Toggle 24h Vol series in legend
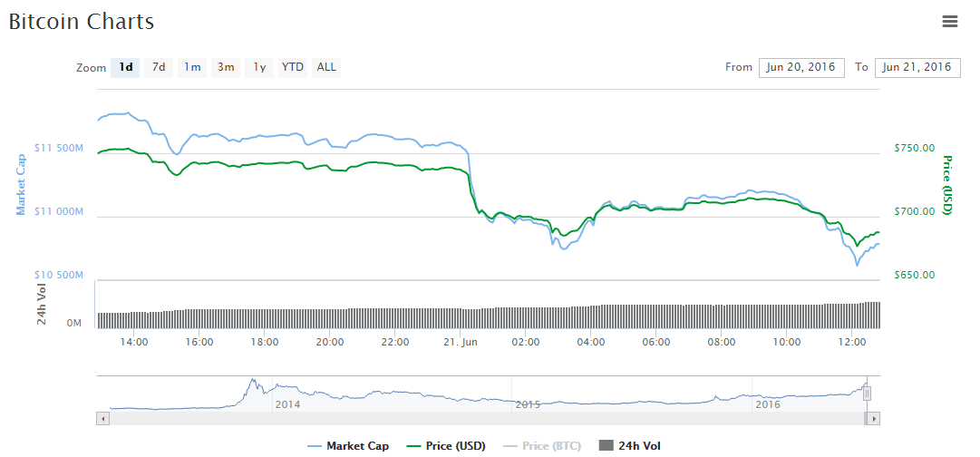The width and height of the screenshot is (980, 457). [x=630, y=446]
